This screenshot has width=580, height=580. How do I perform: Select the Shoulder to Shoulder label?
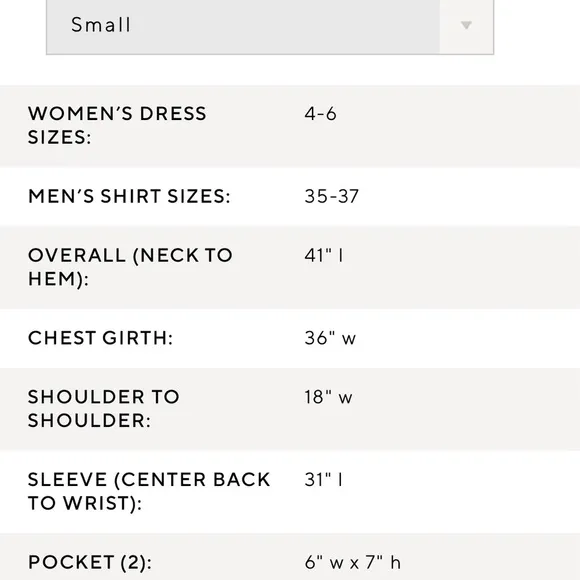coord(104,409)
